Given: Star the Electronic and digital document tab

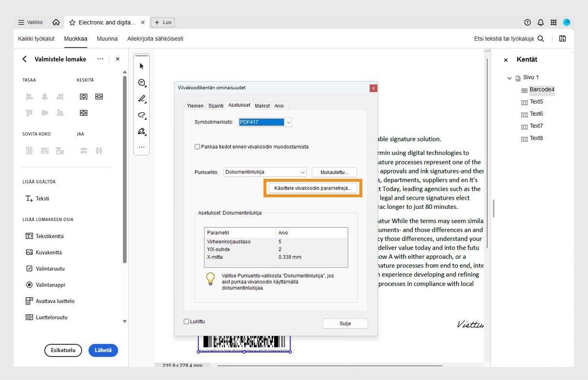Looking at the screenshot, I should [72, 22].
